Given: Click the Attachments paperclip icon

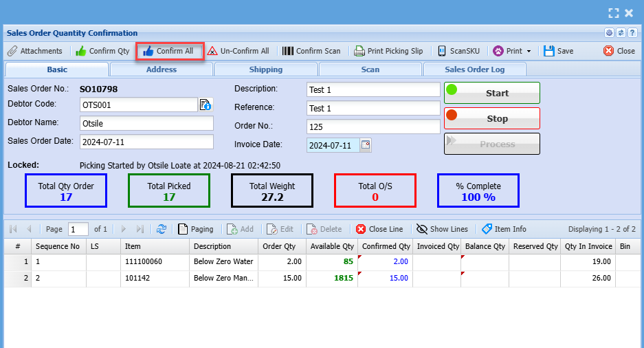Looking at the screenshot, I should coord(12,51).
